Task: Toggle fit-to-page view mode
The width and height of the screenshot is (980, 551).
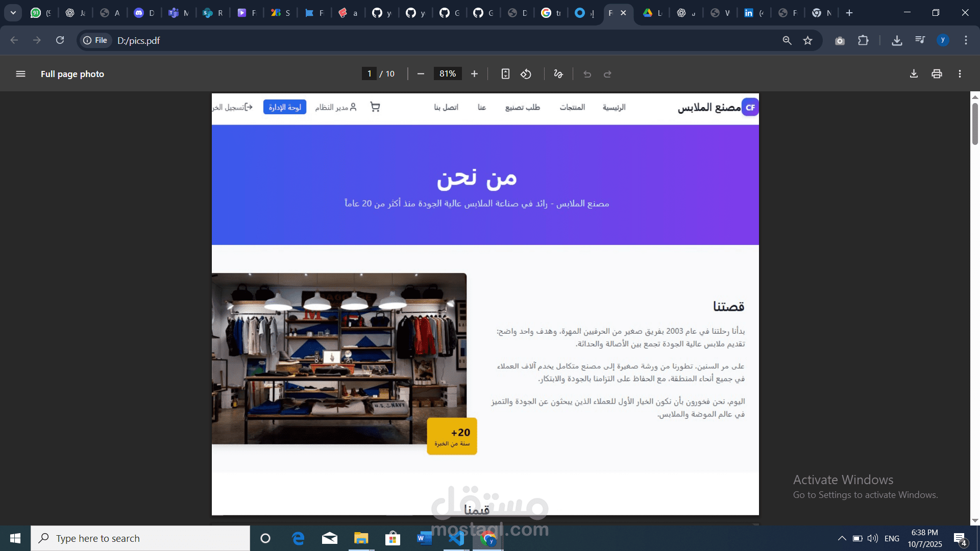Action: coord(505,73)
